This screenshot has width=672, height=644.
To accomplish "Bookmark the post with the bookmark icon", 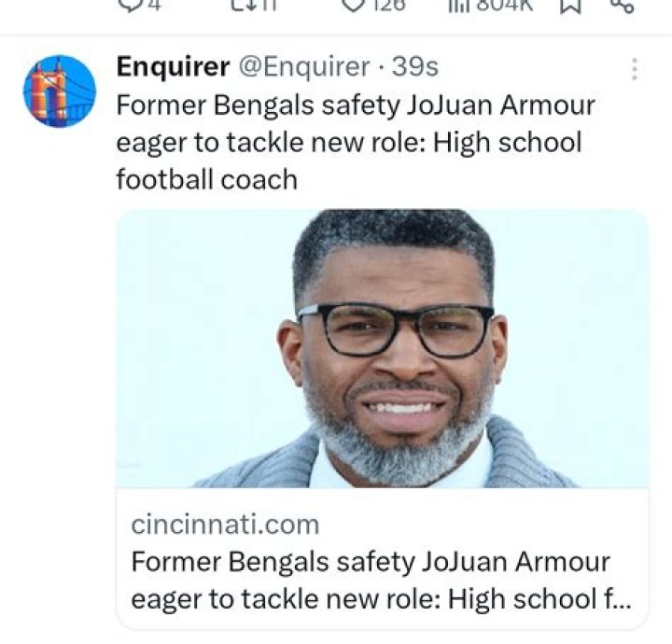I will click(x=571, y=5).
